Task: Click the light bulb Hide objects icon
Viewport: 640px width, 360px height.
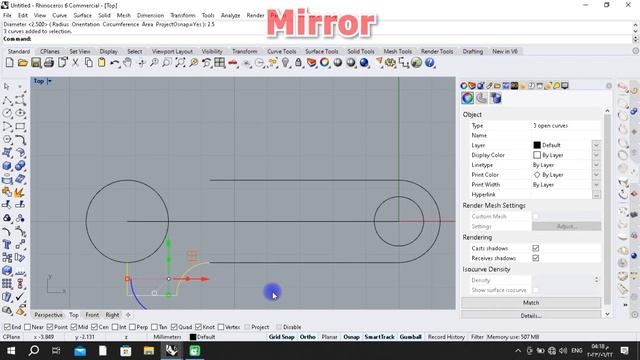Action: 285,62
